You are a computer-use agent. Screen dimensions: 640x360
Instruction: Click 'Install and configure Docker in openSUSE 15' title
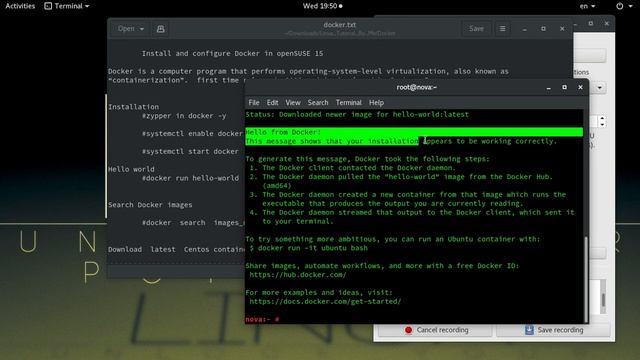pyautogui.click(x=232, y=53)
